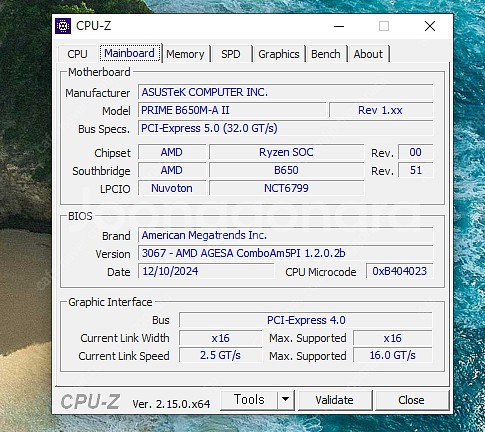The width and height of the screenshot is (485, 432).
Task: Click the model field PRIME B650M-A II
Action: [232, 110]
